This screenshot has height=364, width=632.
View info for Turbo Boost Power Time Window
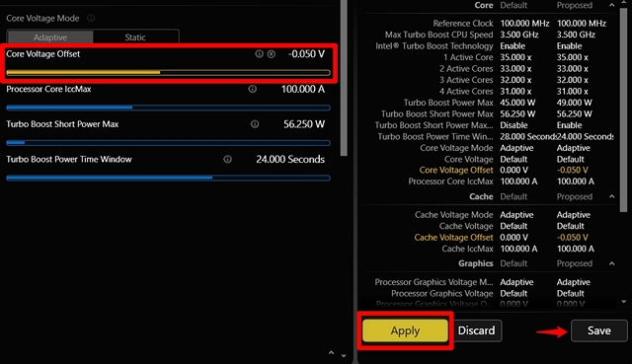coord(228,159)
